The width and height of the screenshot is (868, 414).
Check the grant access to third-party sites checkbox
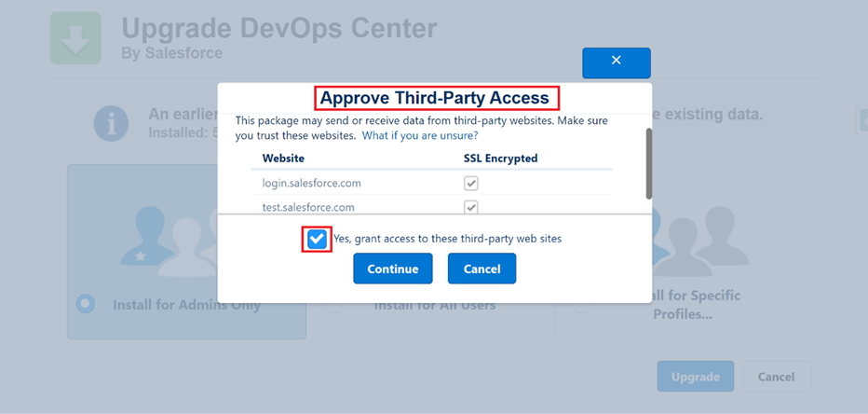pyautogui.click(x=317, y=239)
